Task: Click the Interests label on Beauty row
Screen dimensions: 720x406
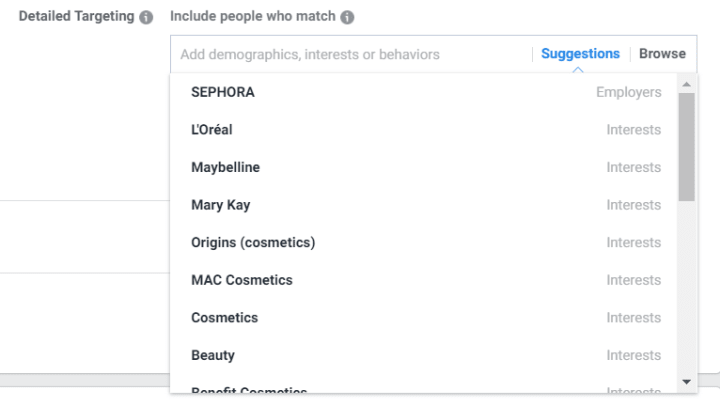Action: [634, 355]
